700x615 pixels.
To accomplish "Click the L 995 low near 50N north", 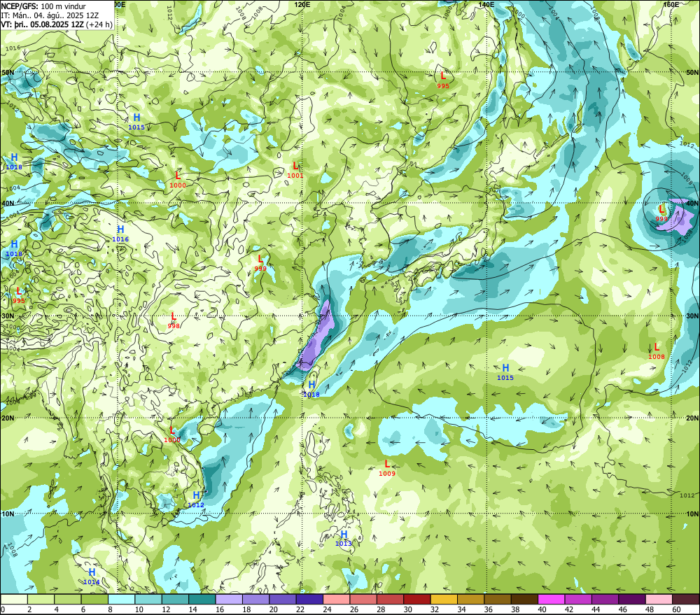I will (443, 80).
